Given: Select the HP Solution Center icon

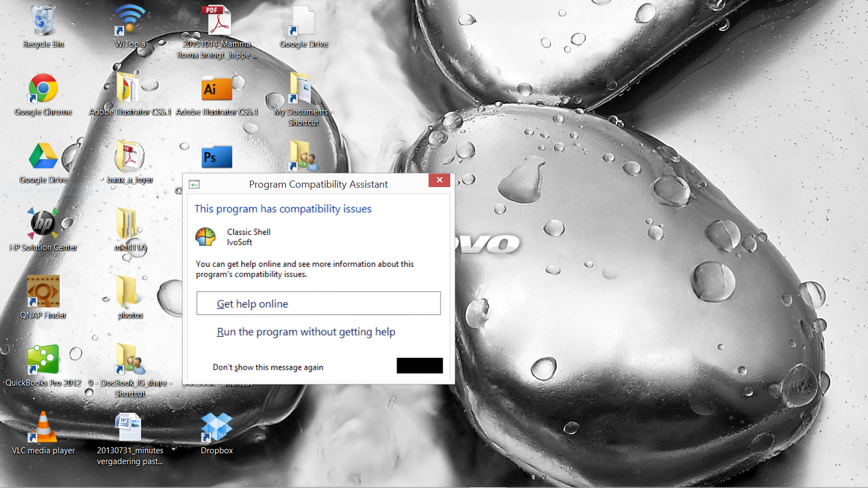Looking at the screenshot, I should (x=43, y=224).
